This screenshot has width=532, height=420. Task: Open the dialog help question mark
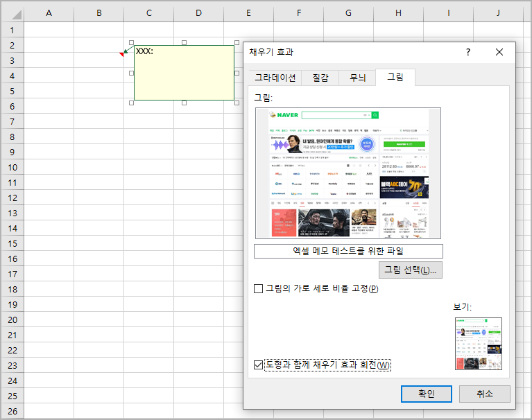468,52
